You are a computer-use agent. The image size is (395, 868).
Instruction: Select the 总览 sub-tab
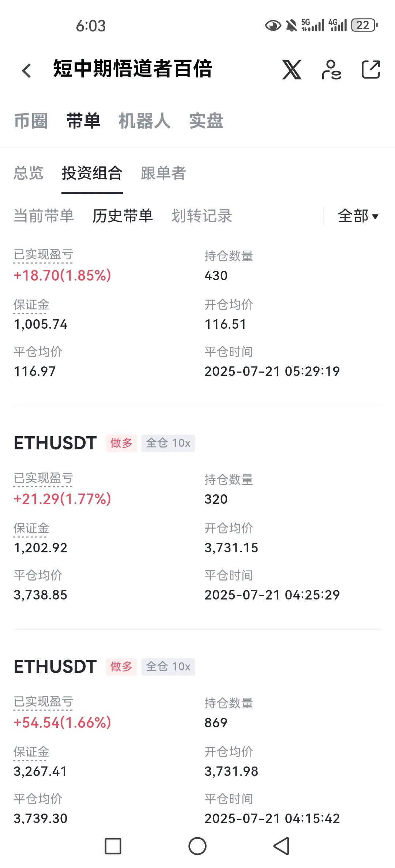pos(29,173)
